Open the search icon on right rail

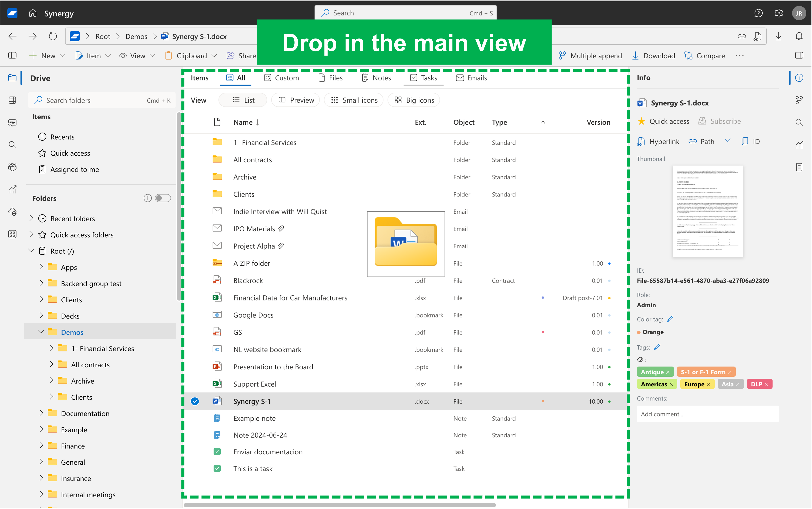point(799,122)
